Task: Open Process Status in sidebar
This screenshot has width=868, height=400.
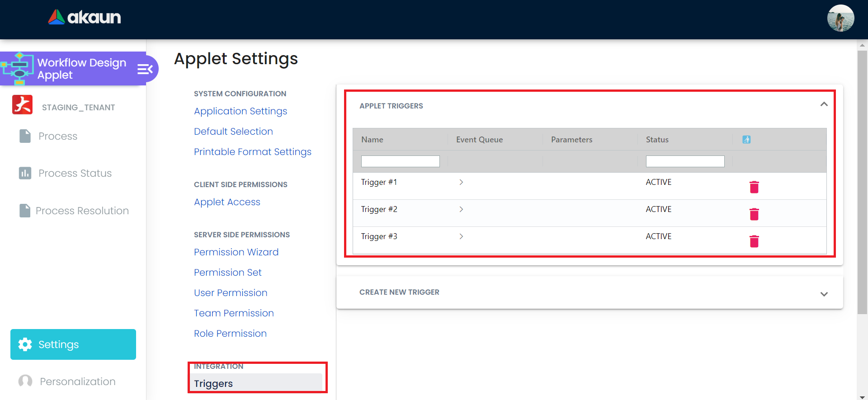Action: (75, 173)
